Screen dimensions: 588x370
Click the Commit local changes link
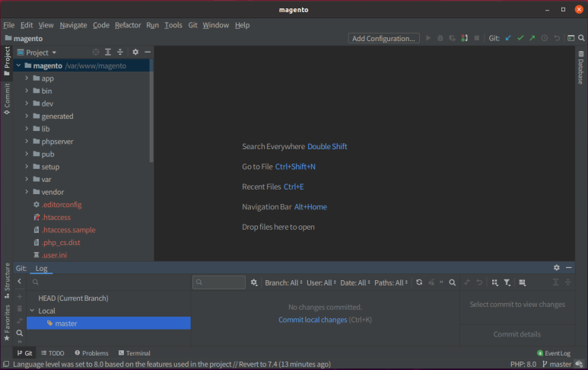click(x=313, y=320)
